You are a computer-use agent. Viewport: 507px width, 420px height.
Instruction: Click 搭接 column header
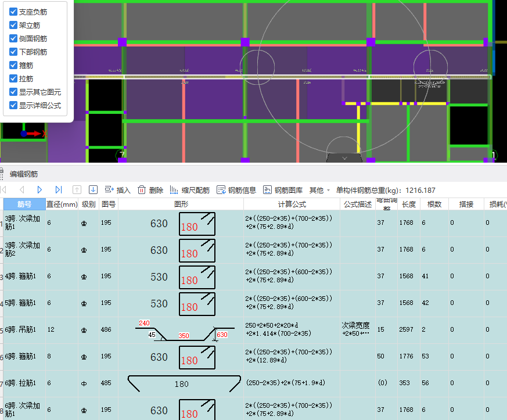(466, 204)
